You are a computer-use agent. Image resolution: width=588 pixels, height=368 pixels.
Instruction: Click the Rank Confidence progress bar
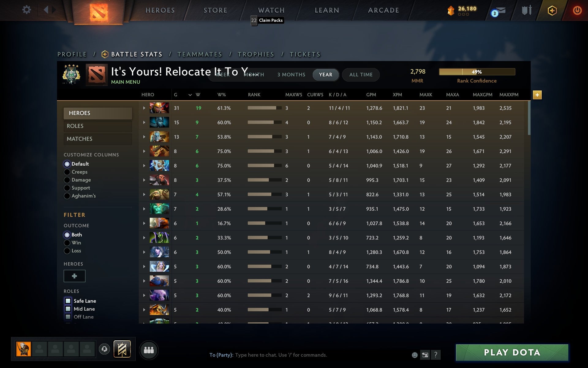(477, 72)
